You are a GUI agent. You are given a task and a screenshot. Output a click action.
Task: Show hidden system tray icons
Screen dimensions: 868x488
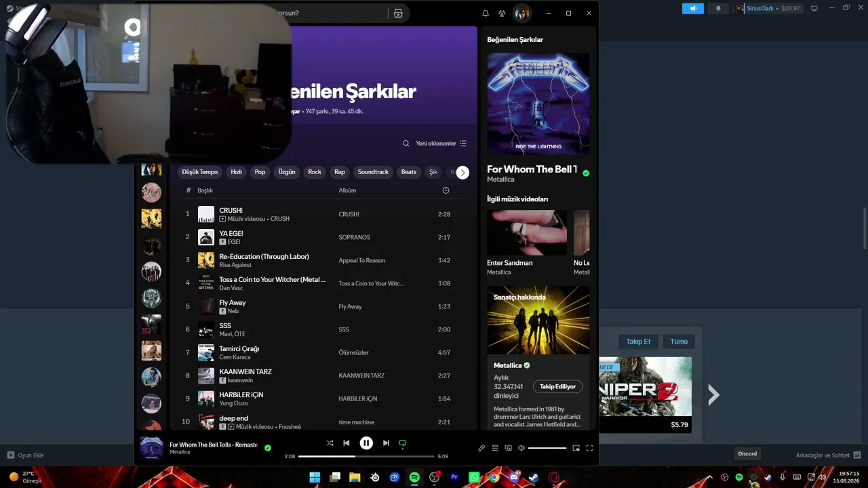[x=710, y=477]
